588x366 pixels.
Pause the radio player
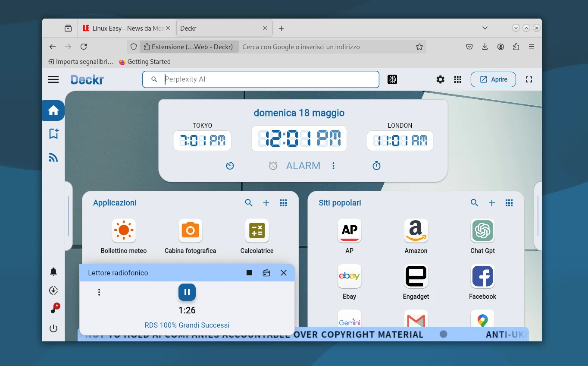pos(187,292)
